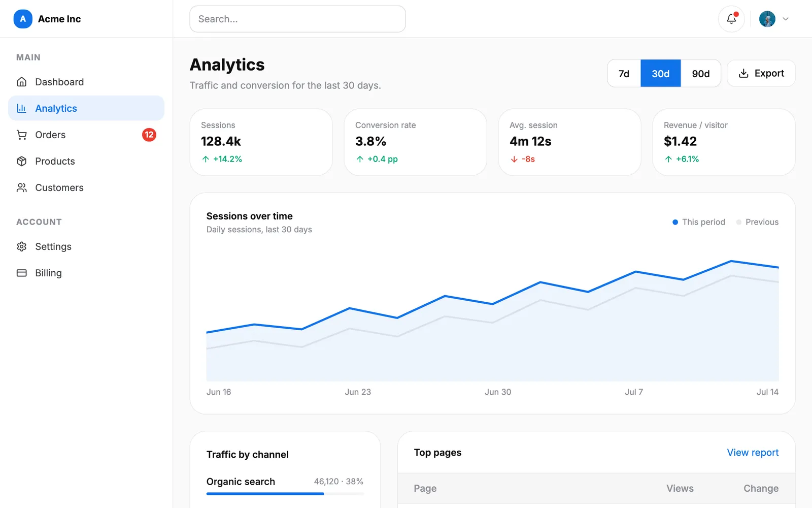Switch range to 90d

[701, 74]
